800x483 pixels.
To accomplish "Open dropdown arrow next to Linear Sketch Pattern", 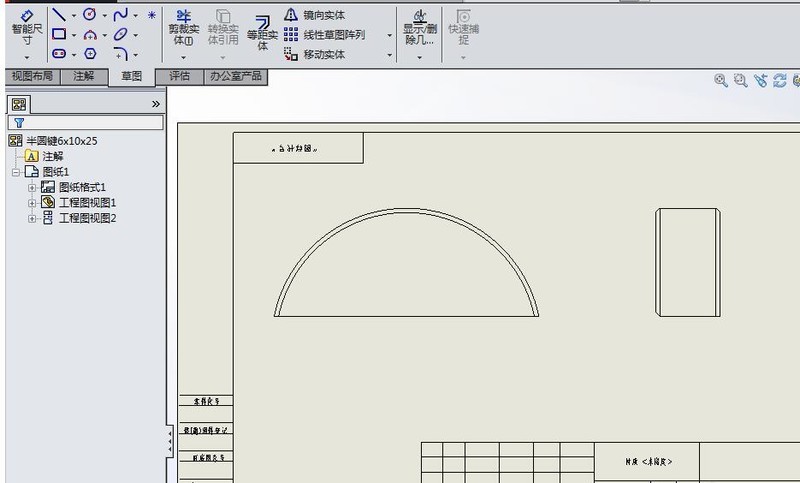I will (389, 35).
